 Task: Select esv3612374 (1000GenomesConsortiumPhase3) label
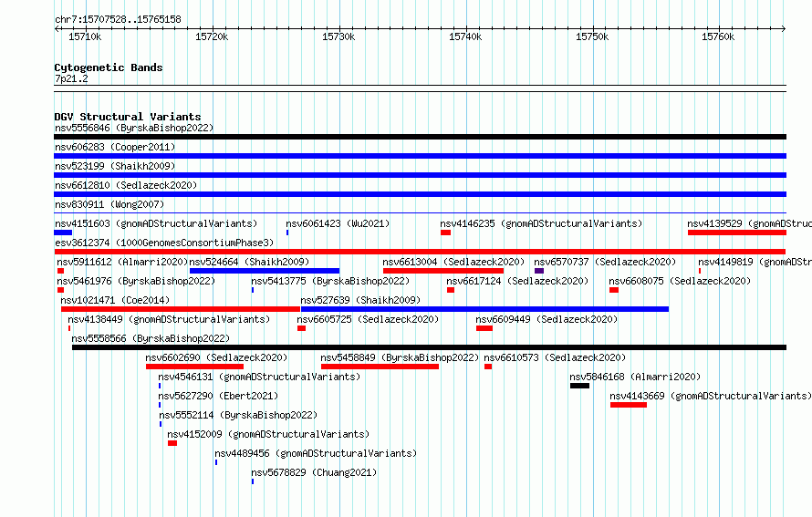coord(164,243)
